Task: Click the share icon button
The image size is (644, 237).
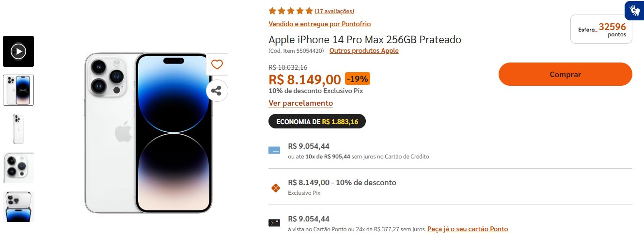Action: point(217,91)
